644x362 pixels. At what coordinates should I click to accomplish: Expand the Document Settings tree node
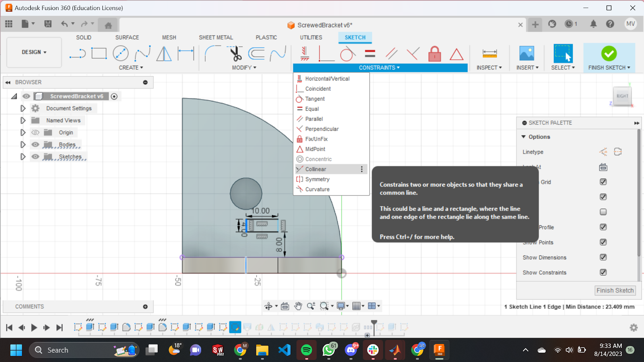(x=23, y=108)
